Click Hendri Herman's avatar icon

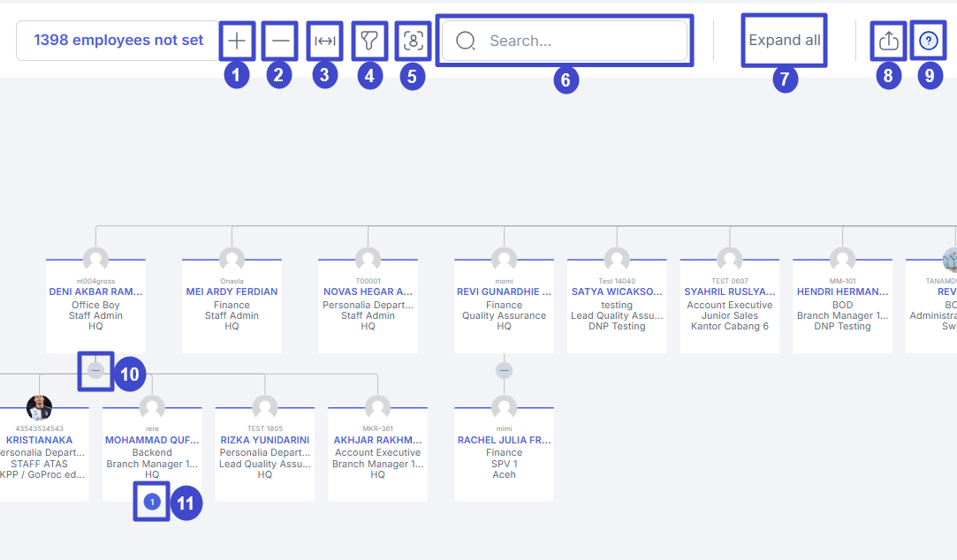tap(842, 260)
